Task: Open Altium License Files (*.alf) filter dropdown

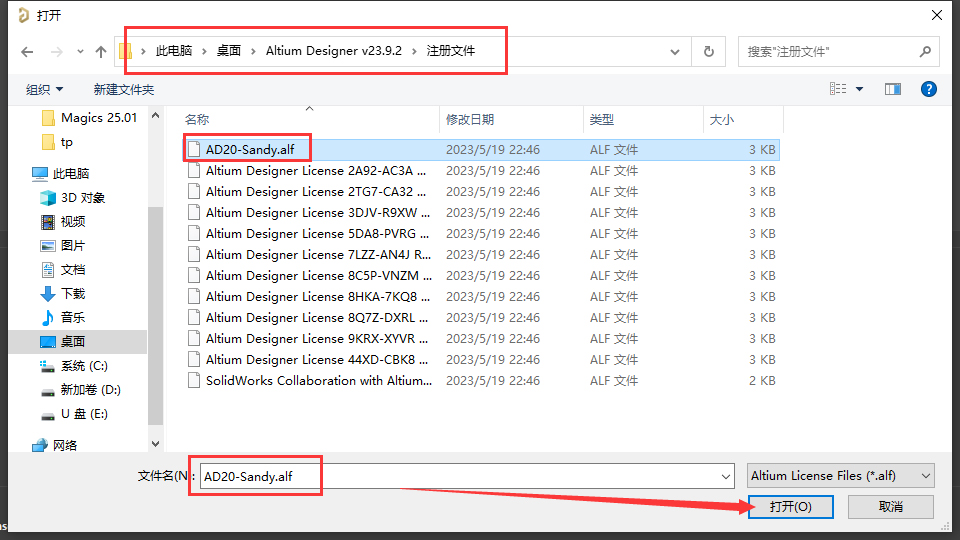Action: (x=841, y=476)
